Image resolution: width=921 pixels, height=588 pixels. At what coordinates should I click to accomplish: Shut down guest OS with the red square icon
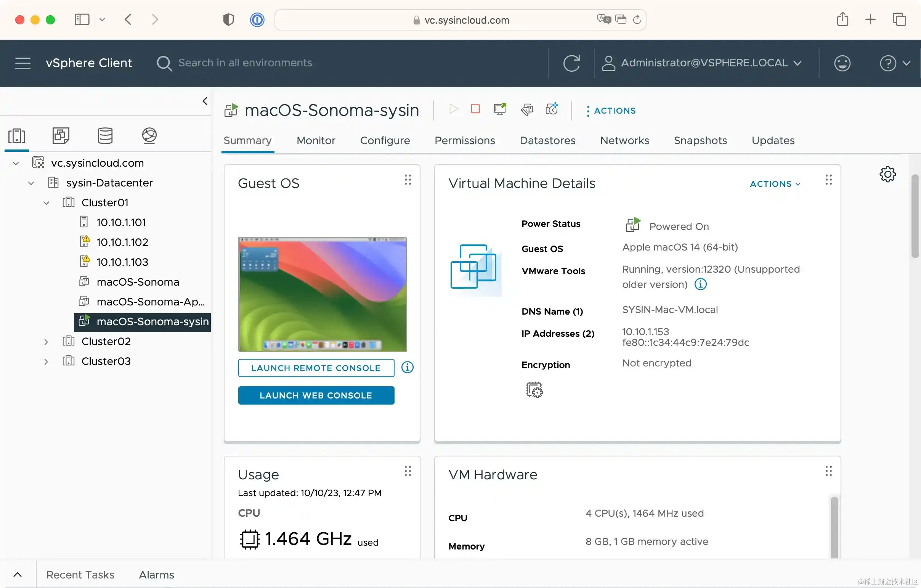tap(475, 109)
